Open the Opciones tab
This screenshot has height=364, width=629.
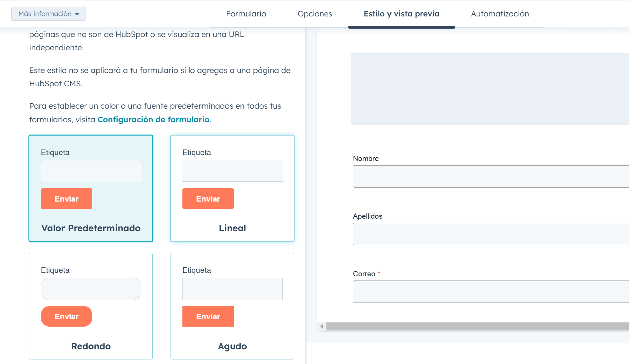point(314,14)
